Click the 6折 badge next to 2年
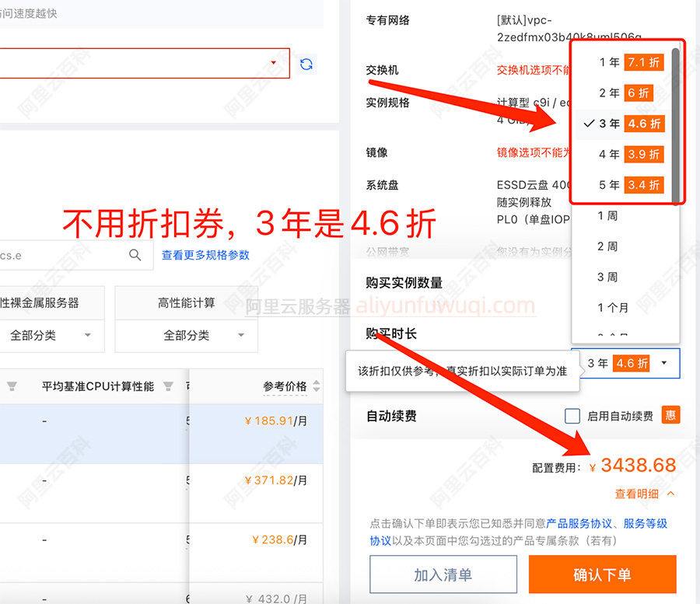The image size is (700, 604). click(638, 93)
